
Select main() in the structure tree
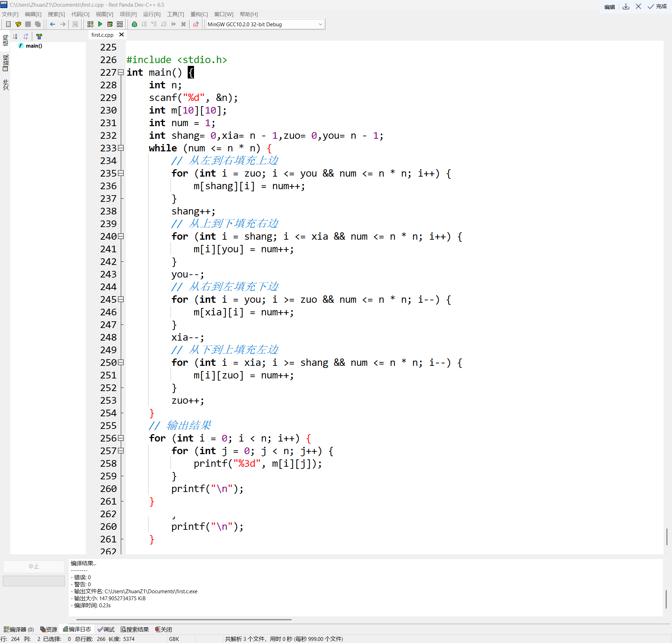coord(34,46)
